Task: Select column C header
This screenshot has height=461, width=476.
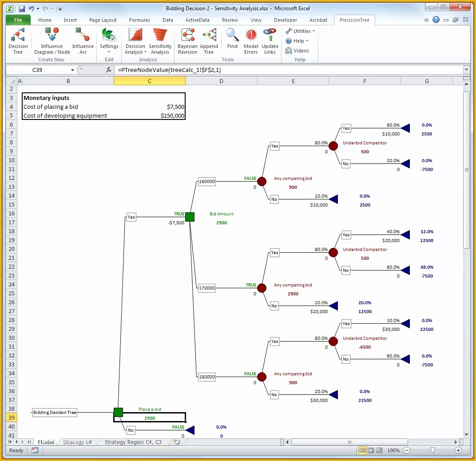Action: (149, 81)
